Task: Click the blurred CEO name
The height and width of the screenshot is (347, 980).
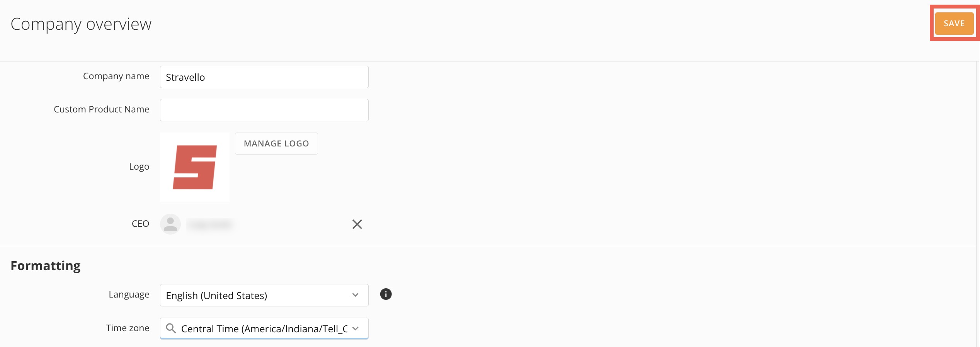Action: 210,224
